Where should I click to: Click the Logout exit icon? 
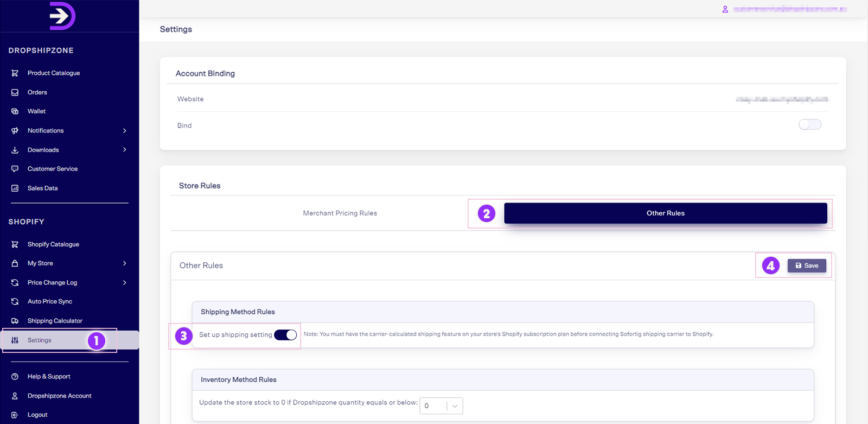click(15, 415)
